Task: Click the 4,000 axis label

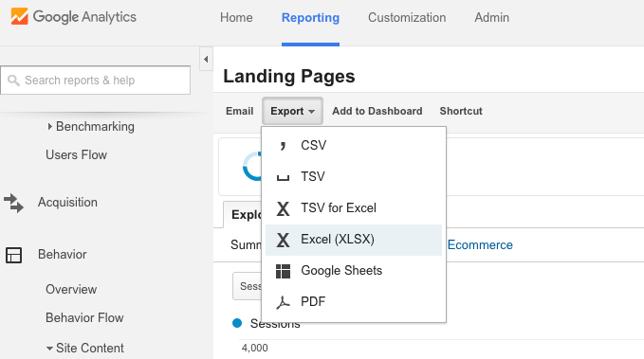Action: [254, 348]
